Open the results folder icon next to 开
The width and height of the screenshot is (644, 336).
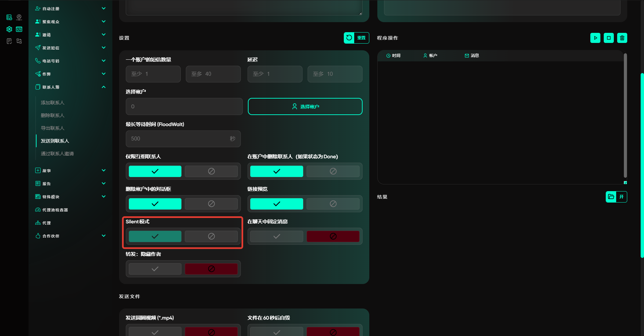click(611, 197)
